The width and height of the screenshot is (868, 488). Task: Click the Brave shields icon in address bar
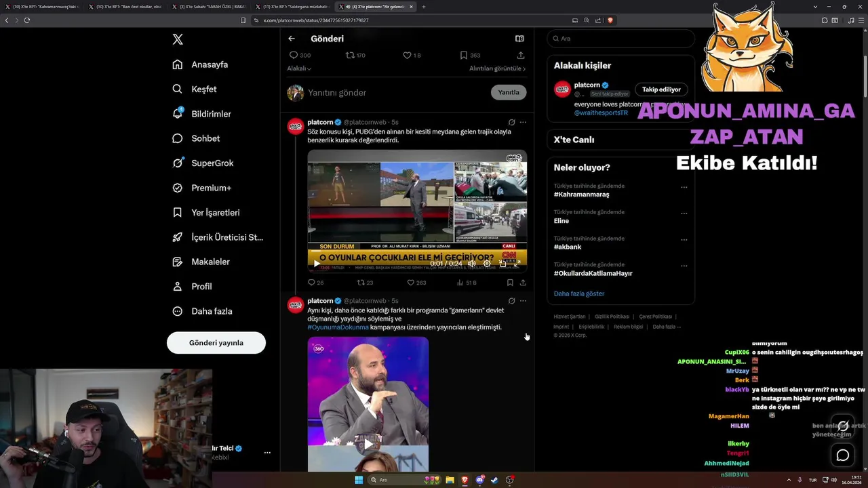point(610,20)
